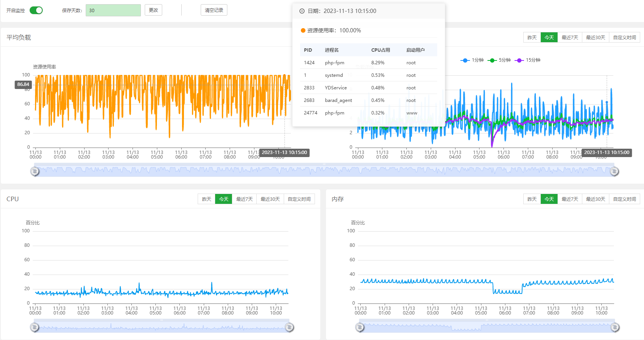Select 昨天 tab in 内存 panel
The height and width of the screenshot is (340, 644).
point(532,199)
